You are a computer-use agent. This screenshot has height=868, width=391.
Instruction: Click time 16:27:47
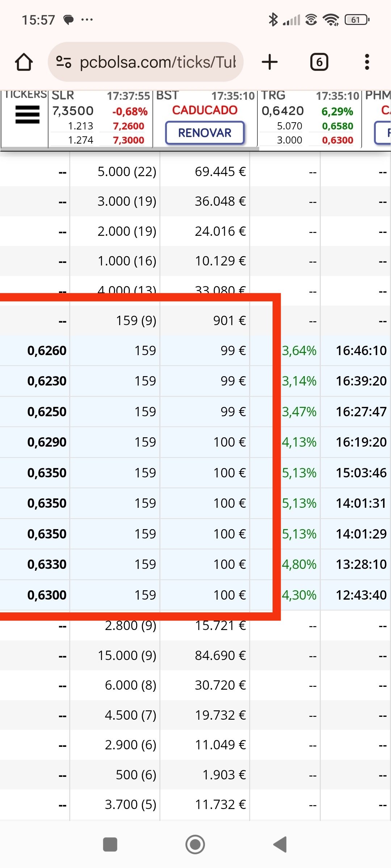tap(361, 412)
